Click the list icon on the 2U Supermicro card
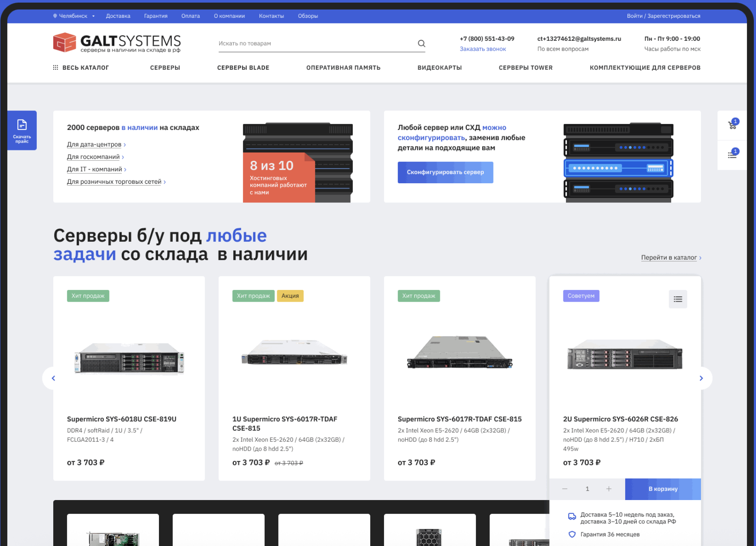This screenshot has width=756, height=546. [678, 299]
